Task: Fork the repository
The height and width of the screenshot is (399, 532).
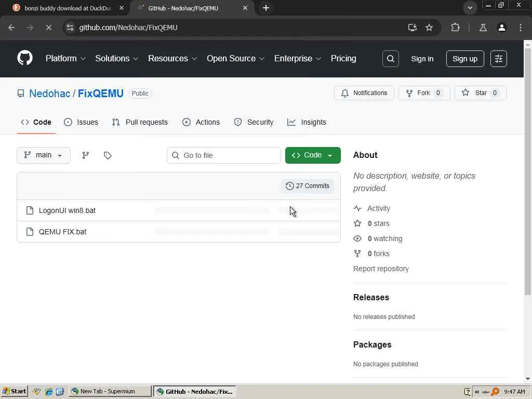Action: (424, 93)
